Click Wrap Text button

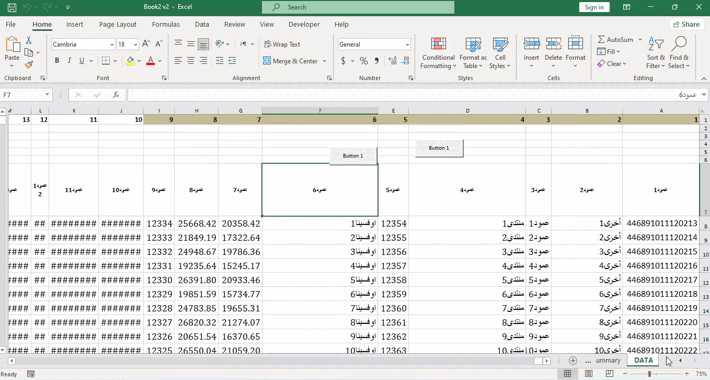(282, 44)
